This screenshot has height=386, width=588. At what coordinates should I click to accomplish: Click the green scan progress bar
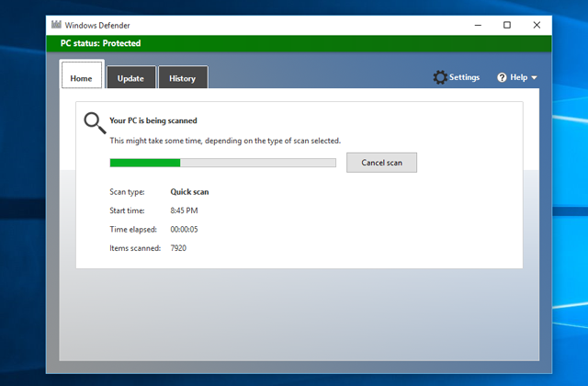point(222,163)
